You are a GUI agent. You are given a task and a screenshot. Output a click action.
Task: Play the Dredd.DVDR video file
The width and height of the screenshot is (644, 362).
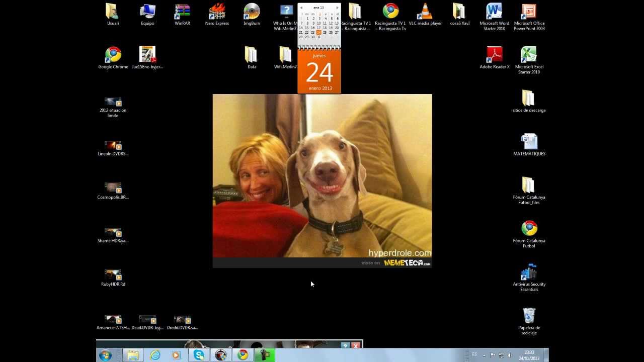point(182,322)
